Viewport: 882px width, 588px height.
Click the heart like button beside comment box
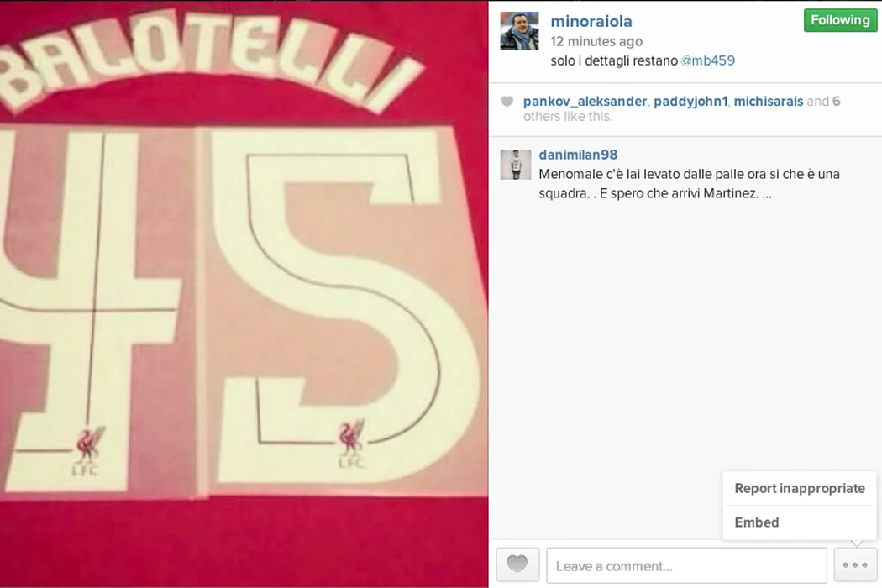[x=517, y=564]
